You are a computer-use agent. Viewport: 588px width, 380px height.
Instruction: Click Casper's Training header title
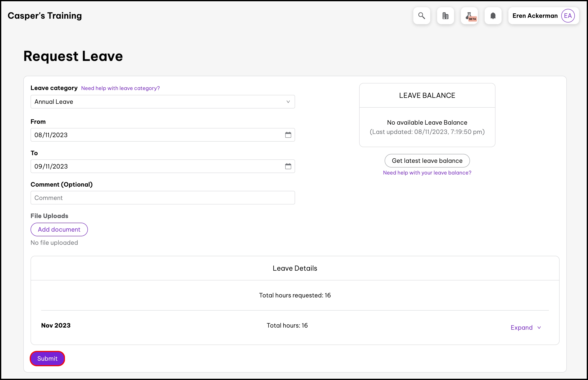coord(45,16)
